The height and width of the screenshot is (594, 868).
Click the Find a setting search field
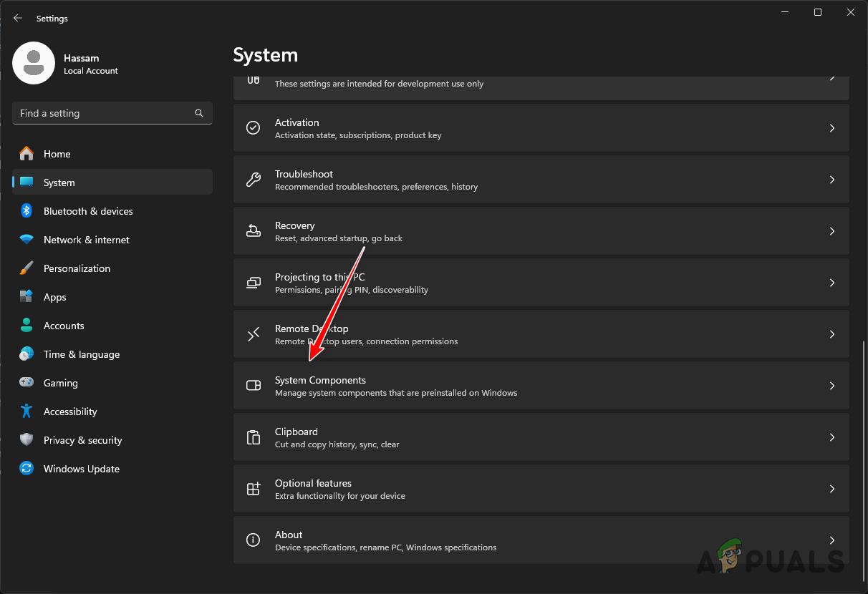click(x=112, y=112)
